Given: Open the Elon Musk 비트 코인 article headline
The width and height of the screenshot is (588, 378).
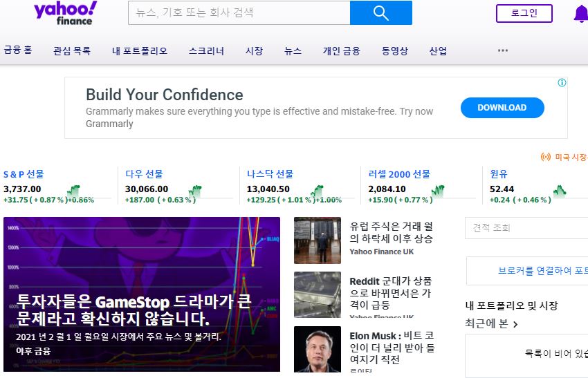Looking at the screenshot, I should 392,348.
